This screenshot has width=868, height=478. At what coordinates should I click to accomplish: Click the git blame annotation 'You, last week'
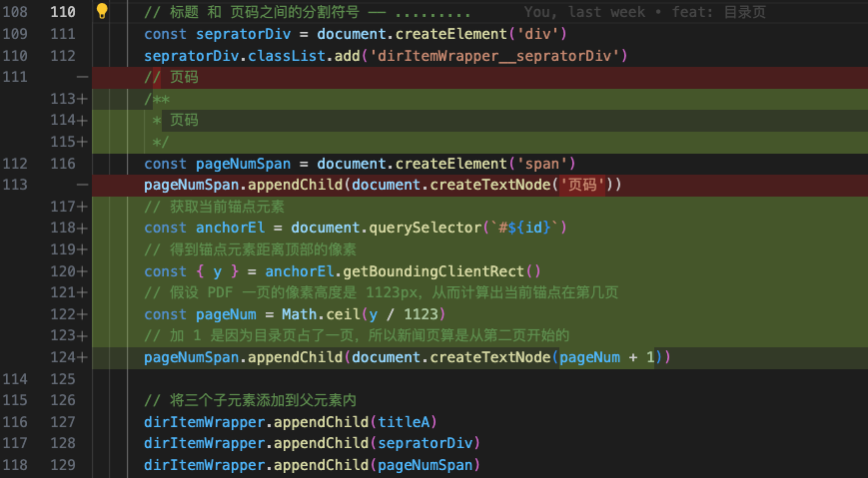coord(584,12)
